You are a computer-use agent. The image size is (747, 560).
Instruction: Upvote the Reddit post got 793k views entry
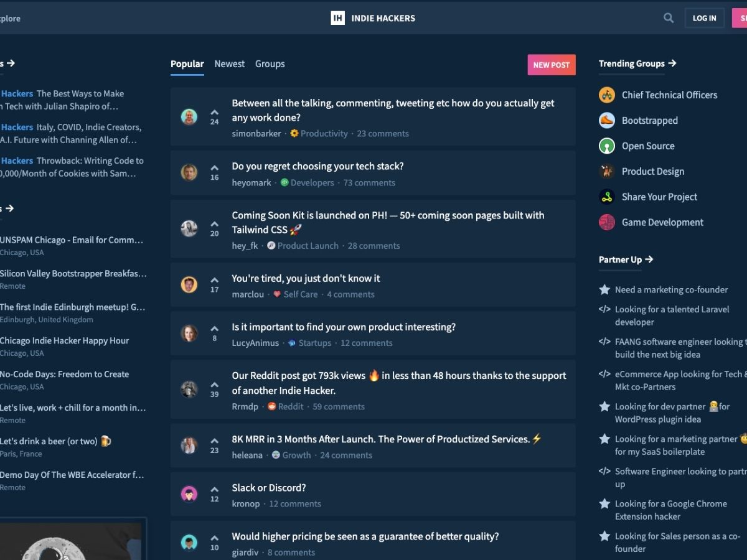(x=214, y=385)
